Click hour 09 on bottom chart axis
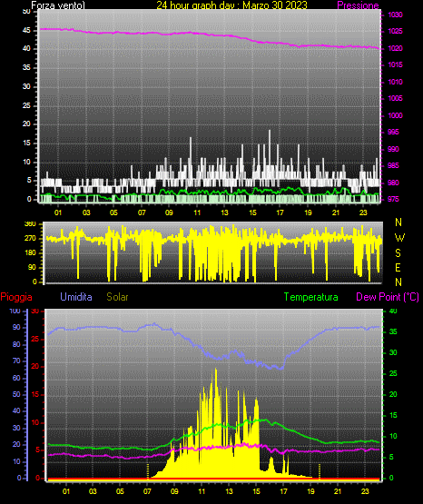 coord(174,491)
